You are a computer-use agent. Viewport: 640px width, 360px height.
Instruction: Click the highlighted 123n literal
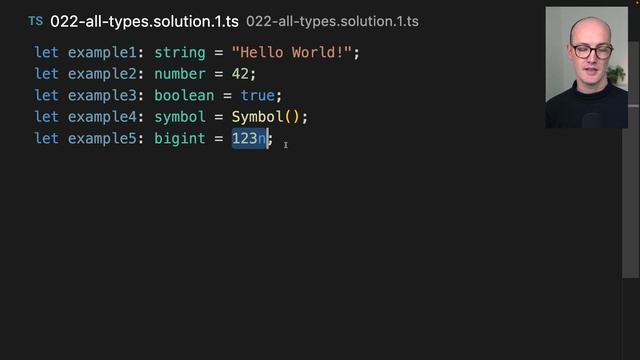pos(249,139)
